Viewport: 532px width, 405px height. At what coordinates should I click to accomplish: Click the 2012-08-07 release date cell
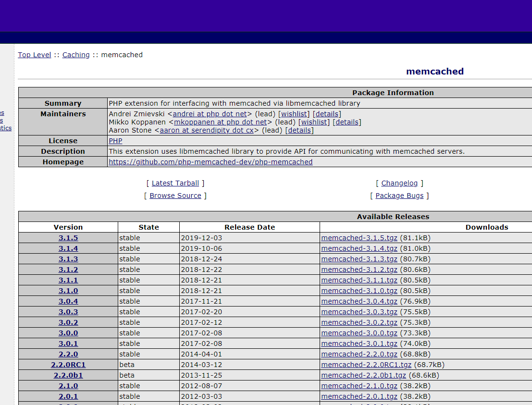[x=249, y=386]
